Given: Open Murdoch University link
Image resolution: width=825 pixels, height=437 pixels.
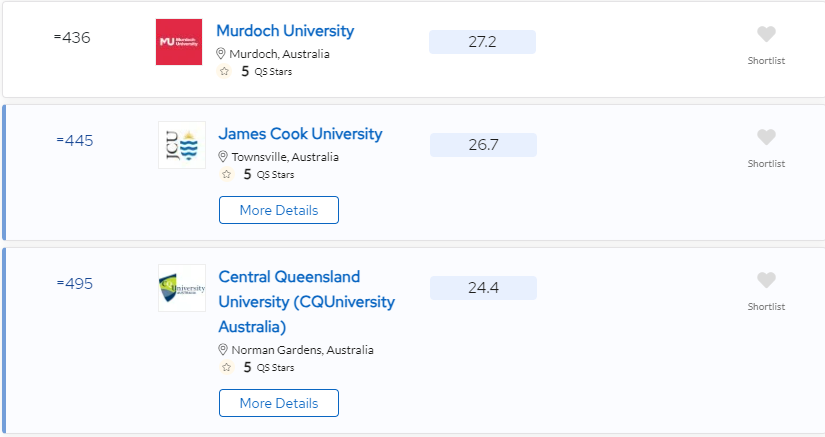Looking at the screenshot, I should tap(285, 31).
